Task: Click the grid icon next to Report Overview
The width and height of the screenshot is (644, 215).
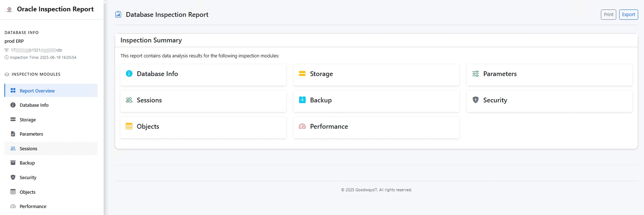Action: pyautogui.click(x=13, y=90)
